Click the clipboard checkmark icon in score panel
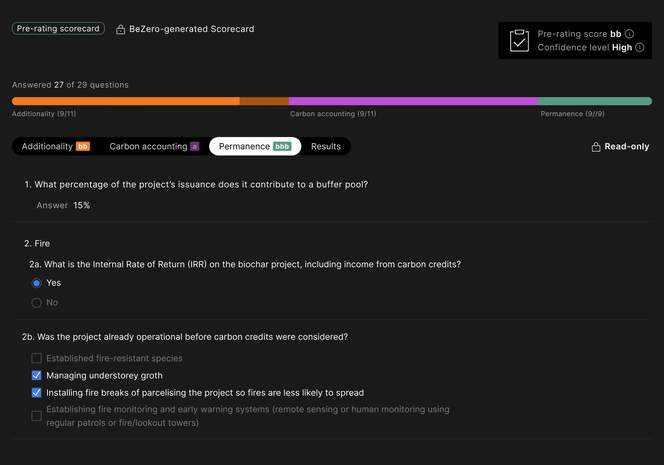664x465 pixels. tap(519, 41)
